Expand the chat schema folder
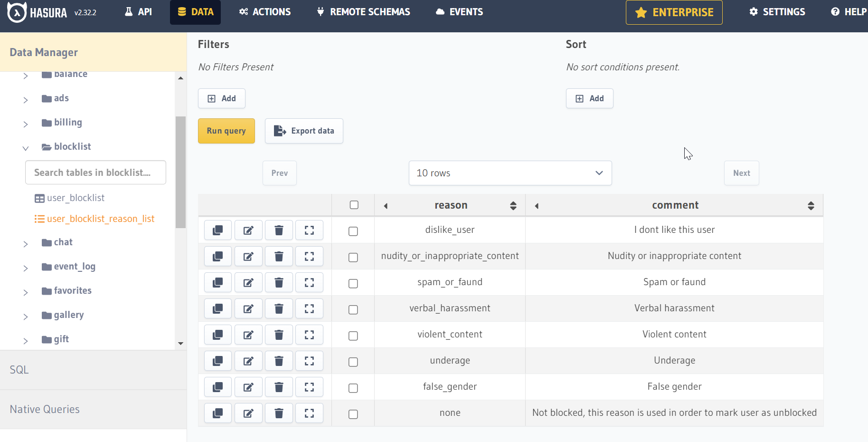Screen dimensions: 868x442 [x=26, y=244]
